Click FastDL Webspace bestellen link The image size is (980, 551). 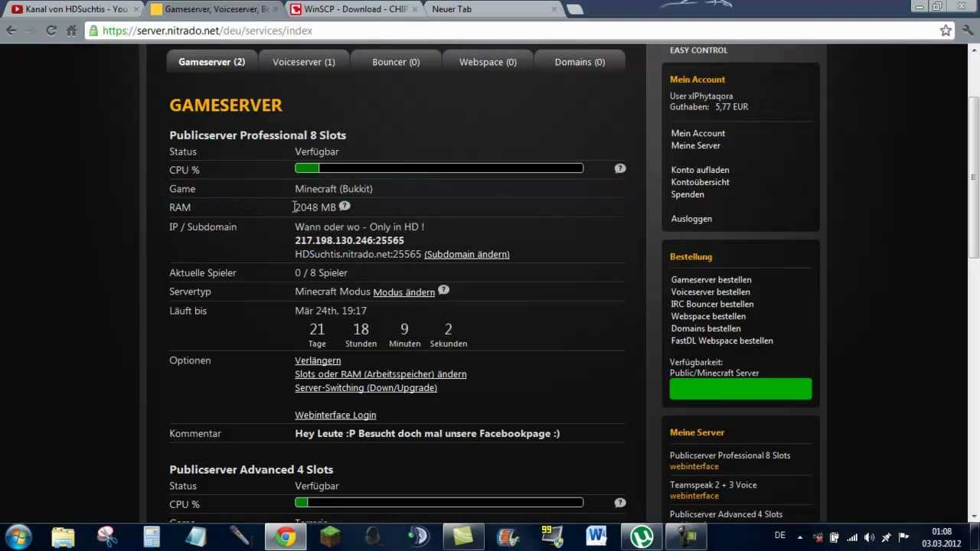tap(722, 341)
